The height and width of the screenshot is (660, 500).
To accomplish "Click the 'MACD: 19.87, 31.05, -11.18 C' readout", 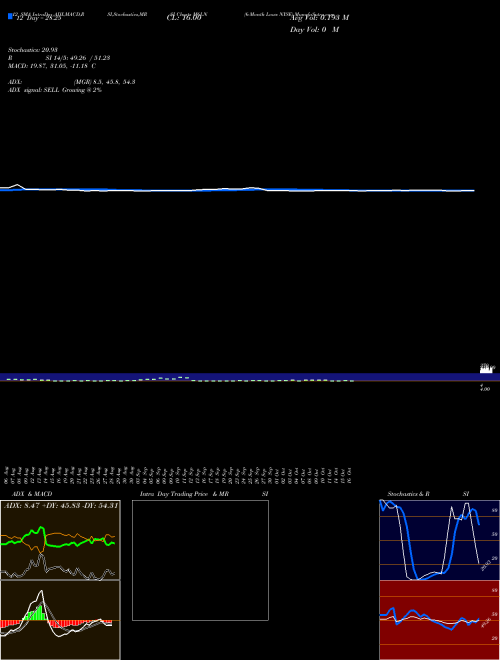I will coord(52,66).
